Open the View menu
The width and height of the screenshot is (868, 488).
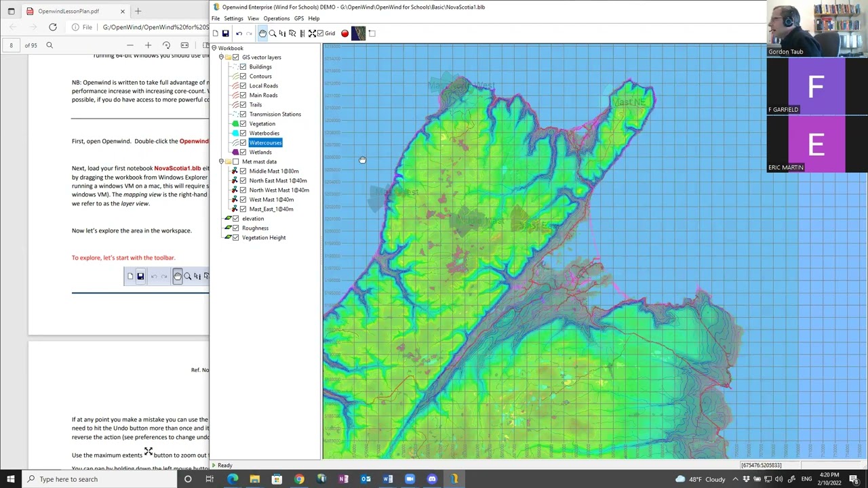[x=253, y=18]
